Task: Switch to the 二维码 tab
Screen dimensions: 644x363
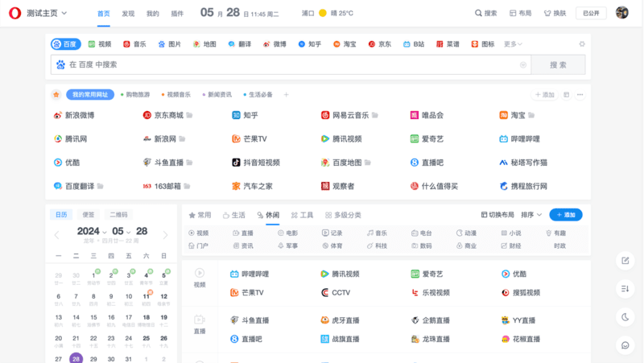Action: (x=118, y=215)
